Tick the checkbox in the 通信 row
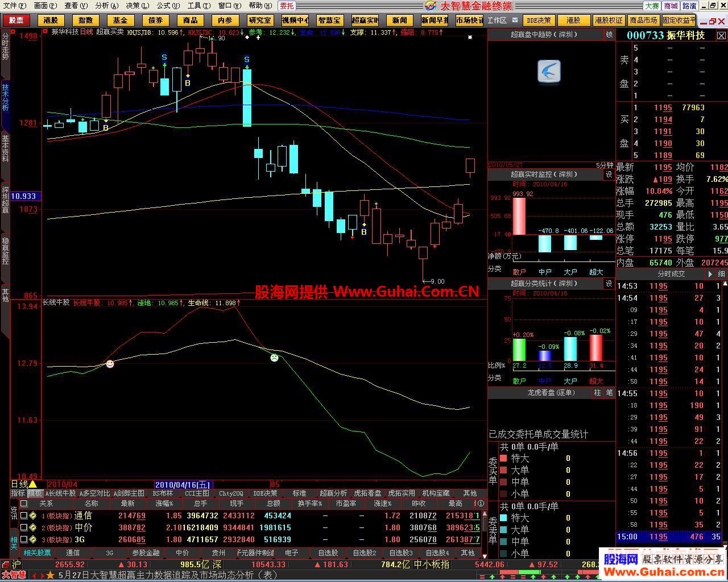This screenshot has height=582, width=728. click(x=24, y=516)
